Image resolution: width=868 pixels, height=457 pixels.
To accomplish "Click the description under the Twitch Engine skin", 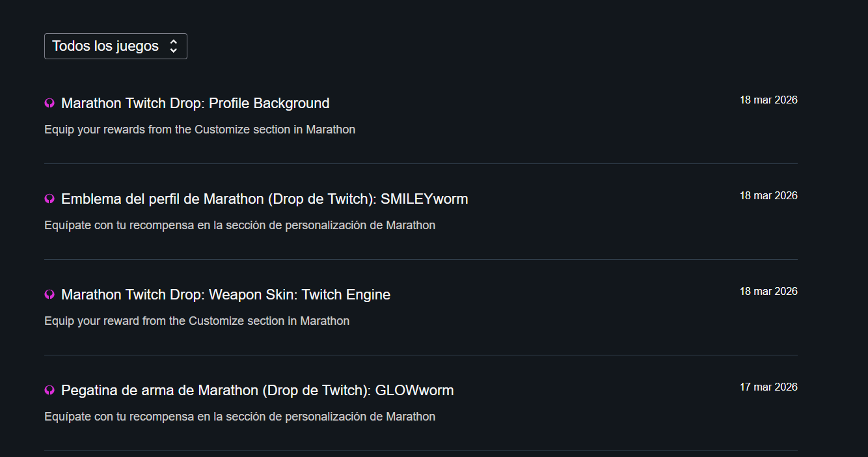I will tap(197, 321).
